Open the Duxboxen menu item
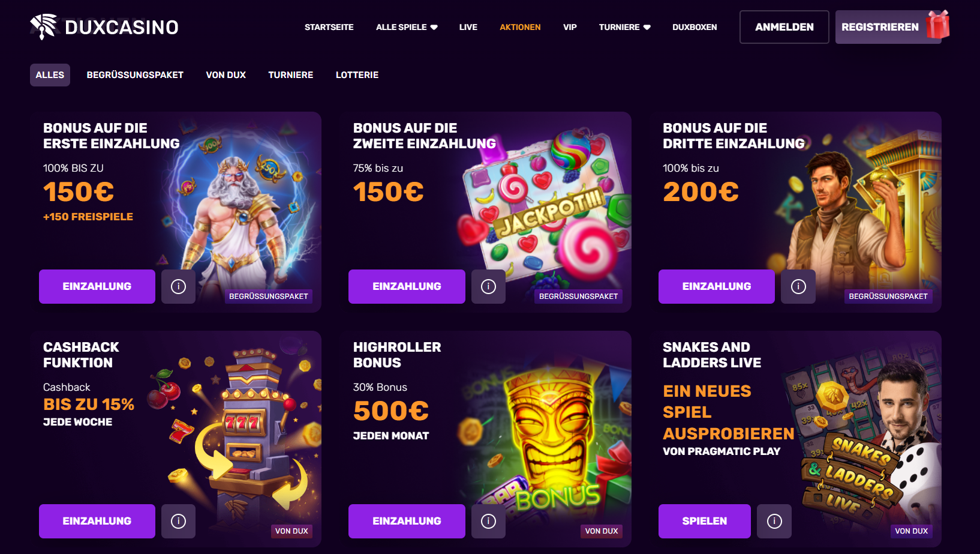Screen dimensions: 980x554 [x=695, y=27]
